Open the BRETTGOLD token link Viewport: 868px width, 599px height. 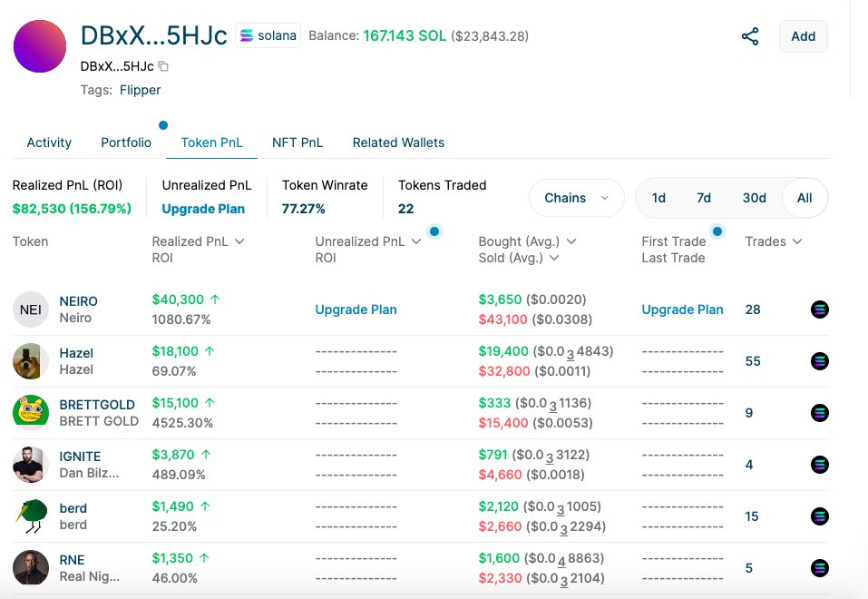coord(97,405)
